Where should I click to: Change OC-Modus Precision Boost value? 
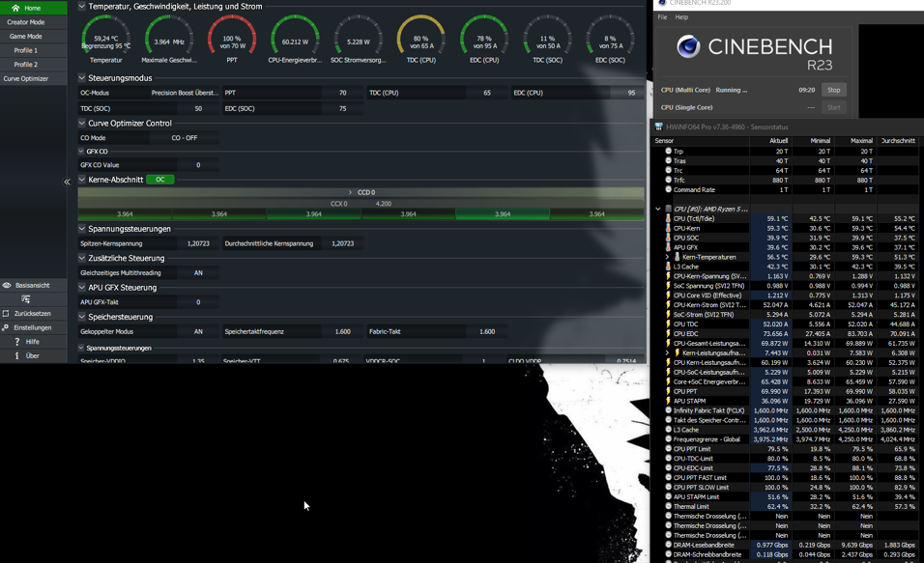(x=185, y=93)
